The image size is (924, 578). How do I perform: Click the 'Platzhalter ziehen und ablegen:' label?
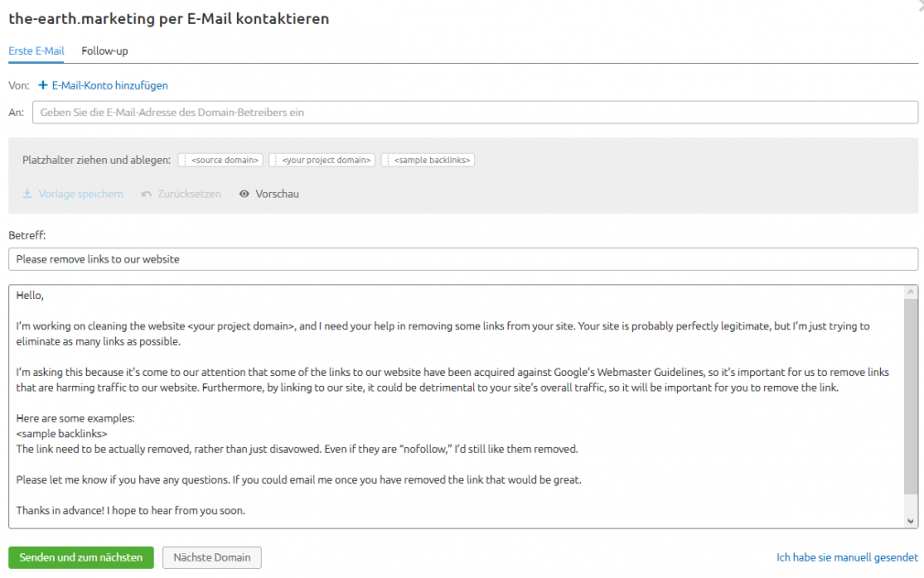pos(97,160)
